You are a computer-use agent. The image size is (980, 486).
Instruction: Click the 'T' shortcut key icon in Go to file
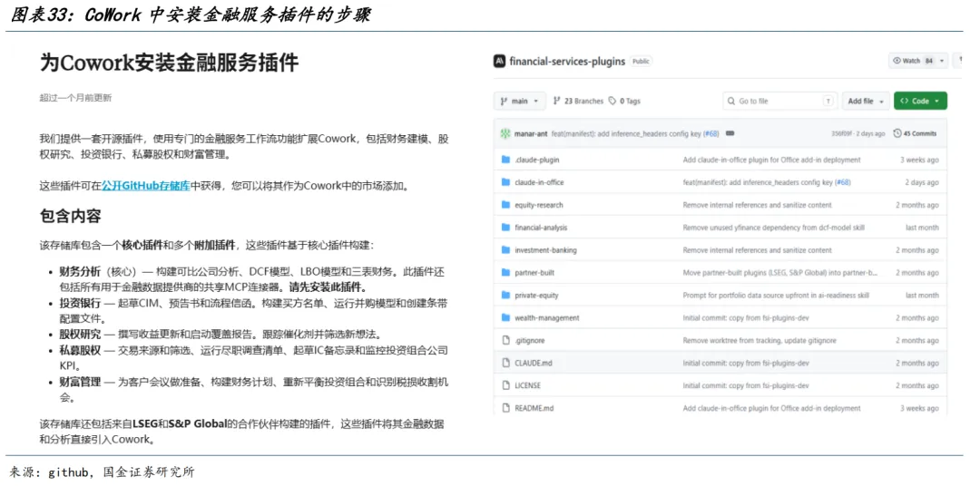828,102
